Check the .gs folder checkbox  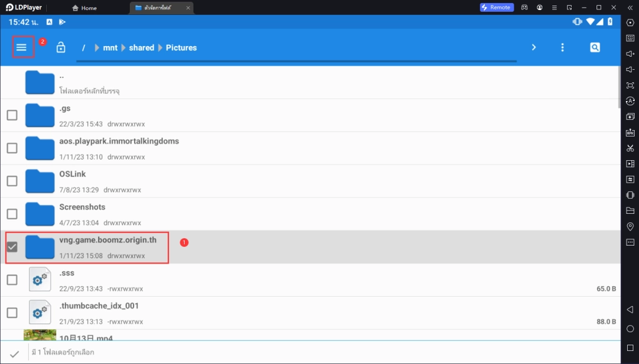click(12, 115)
